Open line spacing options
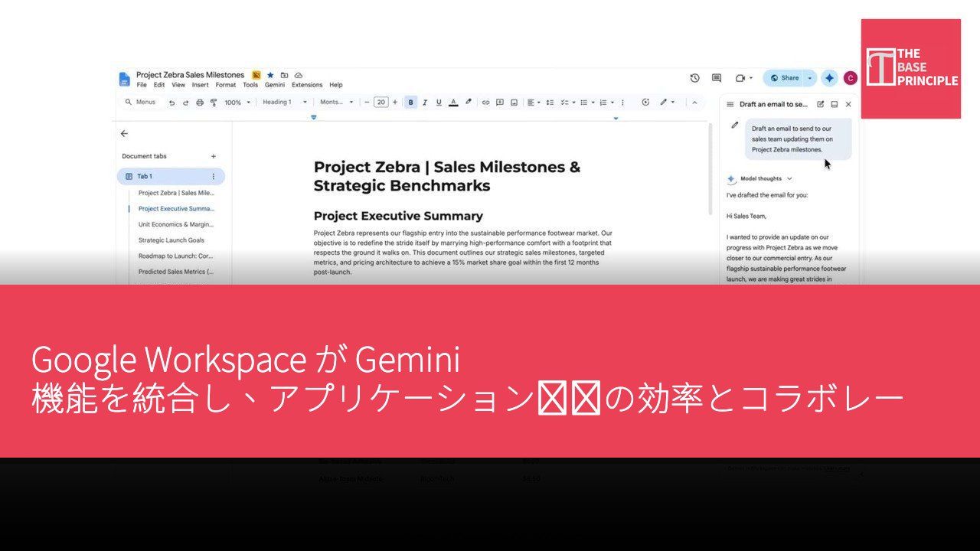The image size is (980, 551). pyautogui.click(x=550, y=103)
